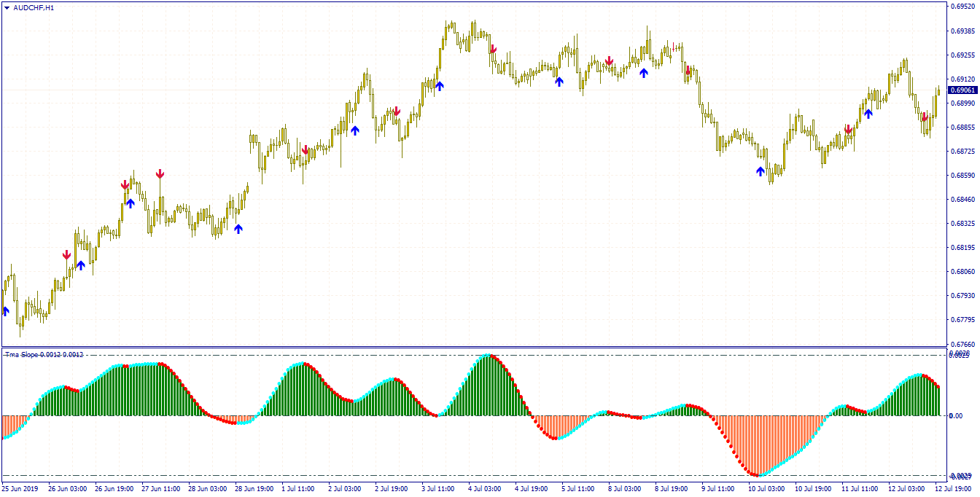Click price axis value 0.68855
This screenshot has height=497, width=980.
point(963,127)
